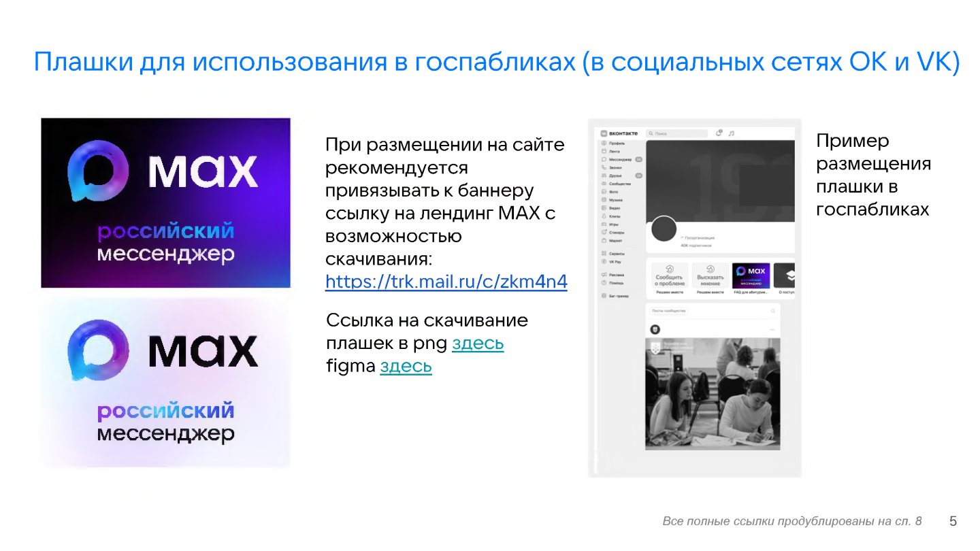The width and height of the screenshot is (980, 551).
Task: Click the post author avatar above photo
Action: pos(655,329)
